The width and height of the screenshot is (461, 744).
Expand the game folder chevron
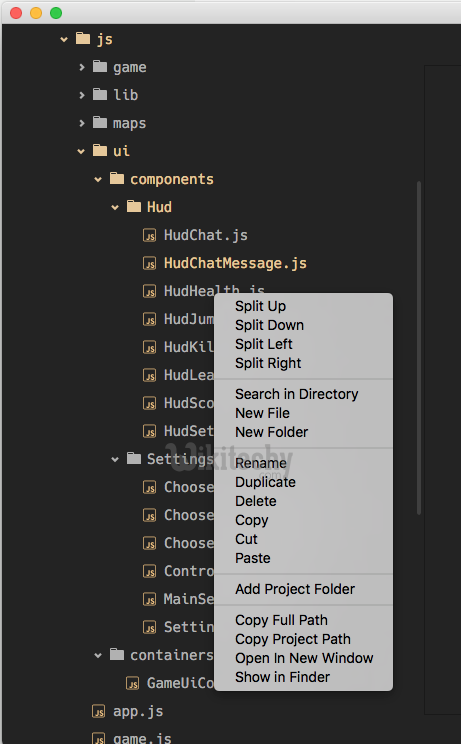(x=82, y=67)
